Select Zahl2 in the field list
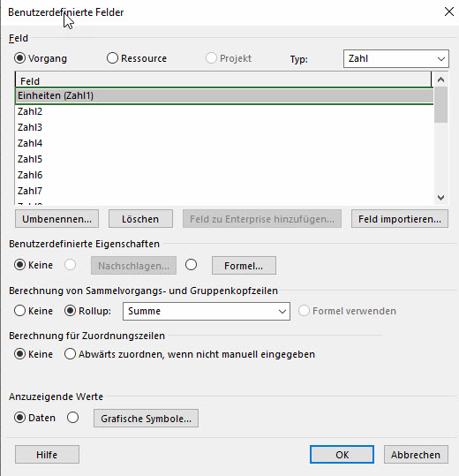Viewport: 459px width, 476px height. click(x=224, y=111)
